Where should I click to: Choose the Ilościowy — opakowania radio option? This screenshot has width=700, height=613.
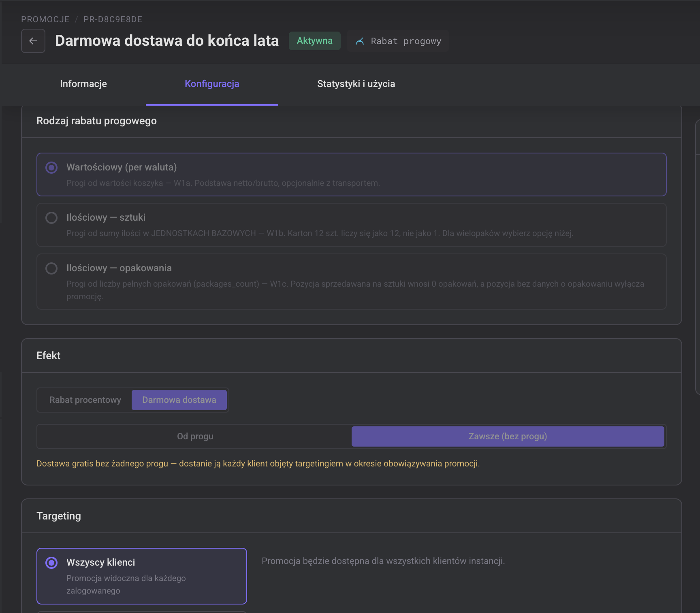pos(51,268)
